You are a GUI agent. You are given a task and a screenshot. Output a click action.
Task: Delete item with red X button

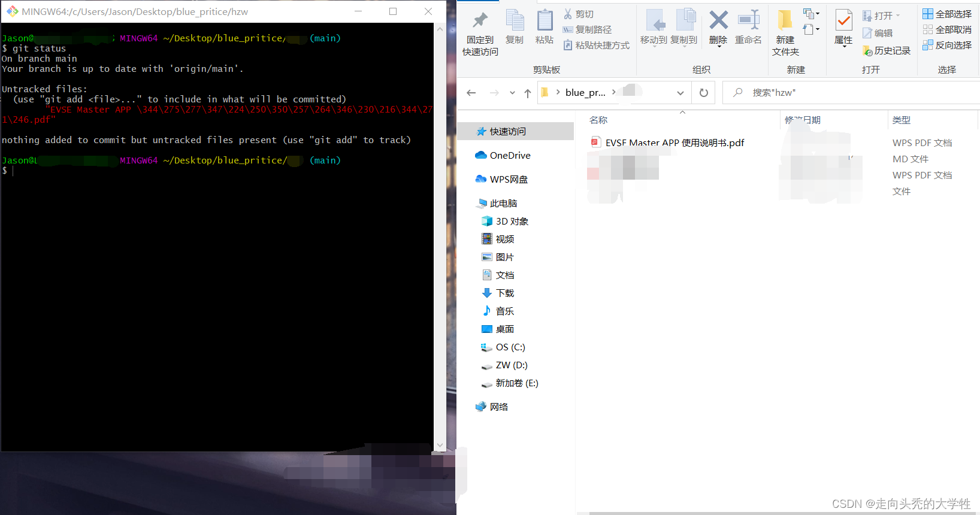tap(718, 28)
